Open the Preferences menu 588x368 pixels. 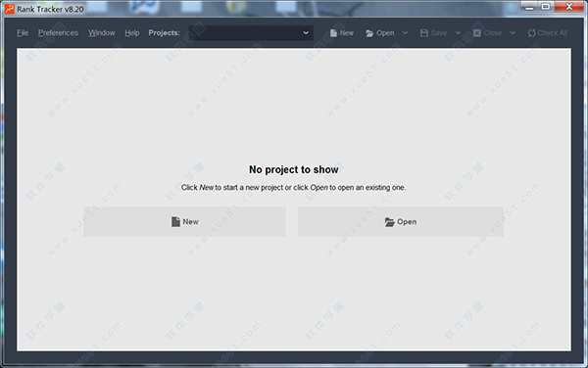click(x=58, y=33)
